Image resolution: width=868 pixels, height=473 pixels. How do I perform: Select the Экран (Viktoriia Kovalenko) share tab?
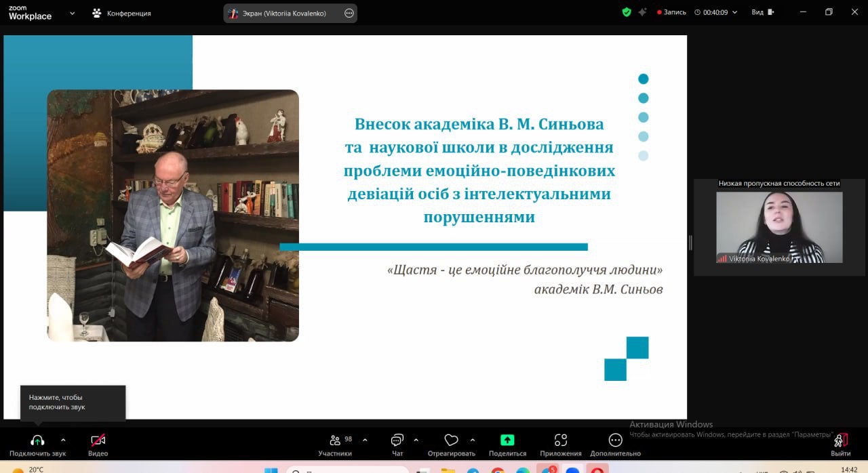pos(290,13)
